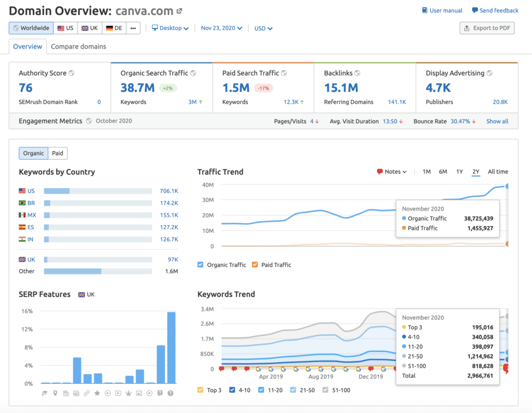Viewport: 532px width, 413px height.
Task: Open the more databases ellipsis button
Action: (134, 28)
